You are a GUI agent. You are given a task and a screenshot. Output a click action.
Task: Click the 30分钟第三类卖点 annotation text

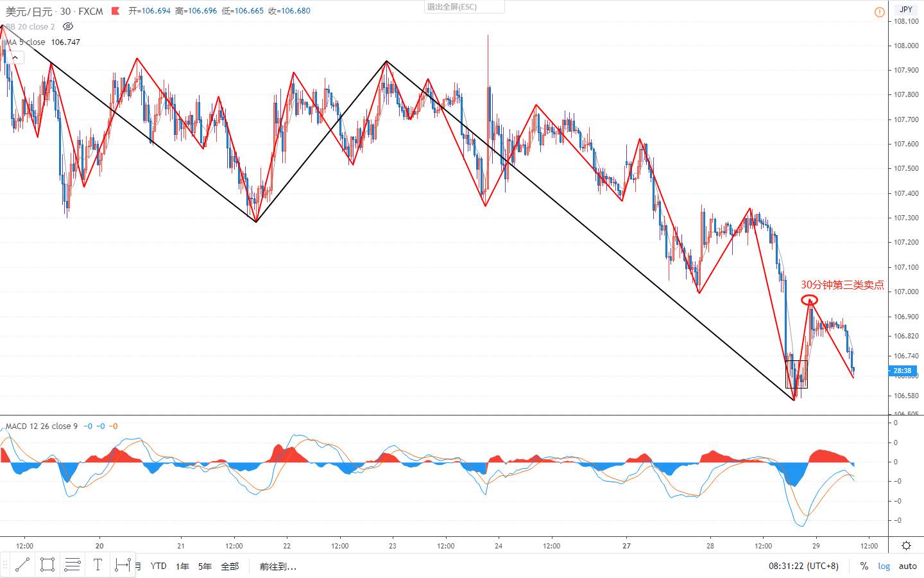842,285
